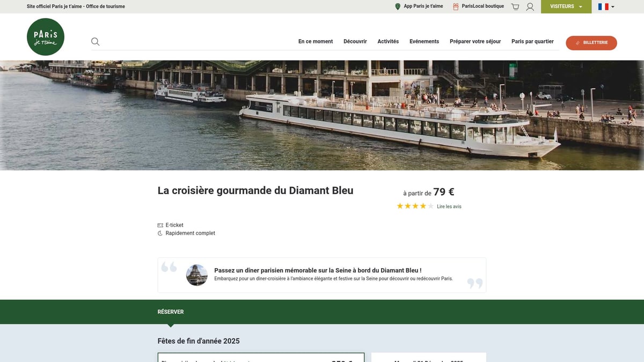Open the search magnifier icon
Viewport: 644px width, 362px height.
tap(95, 41)
